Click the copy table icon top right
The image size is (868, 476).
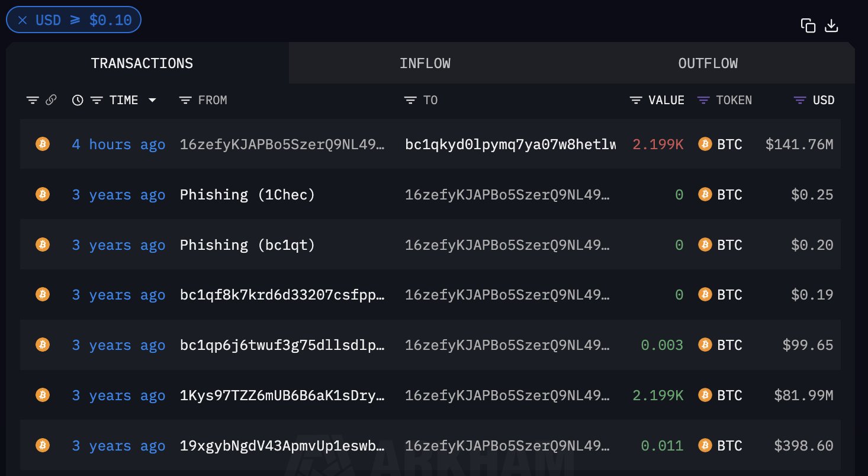808,24
